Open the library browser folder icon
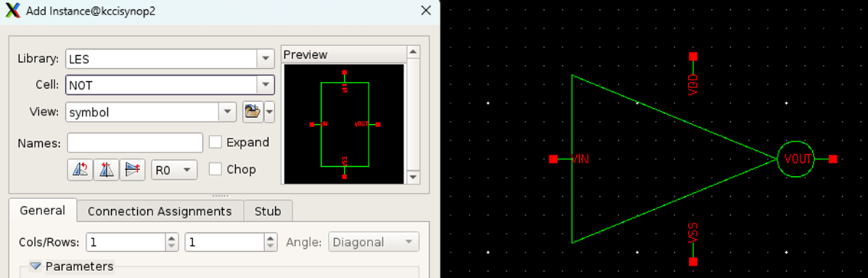Viewport: 868px width, 278px height. [x=252, y=112]
